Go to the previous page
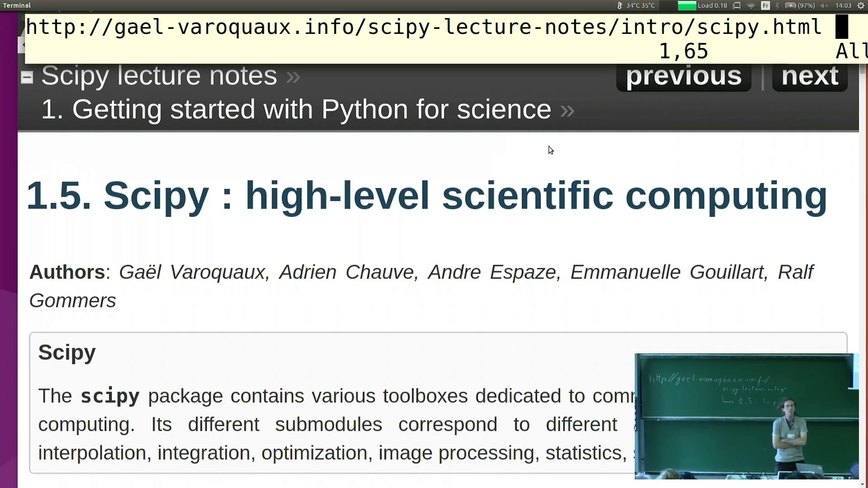The image size is (868, 488). (684, 76)
